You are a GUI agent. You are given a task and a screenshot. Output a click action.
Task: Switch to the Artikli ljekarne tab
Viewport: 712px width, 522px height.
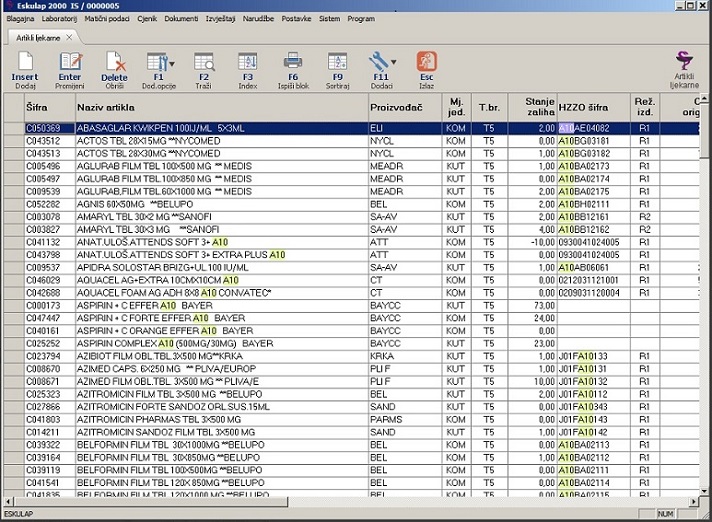38,38
